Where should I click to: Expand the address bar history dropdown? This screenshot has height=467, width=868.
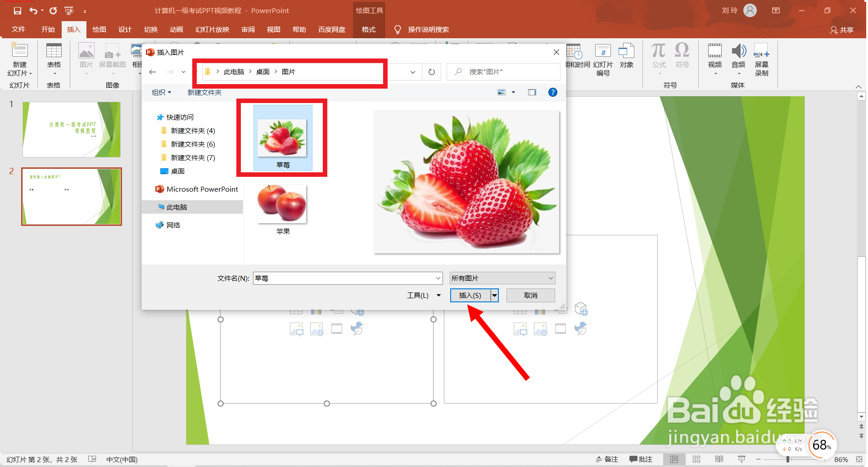412,72
